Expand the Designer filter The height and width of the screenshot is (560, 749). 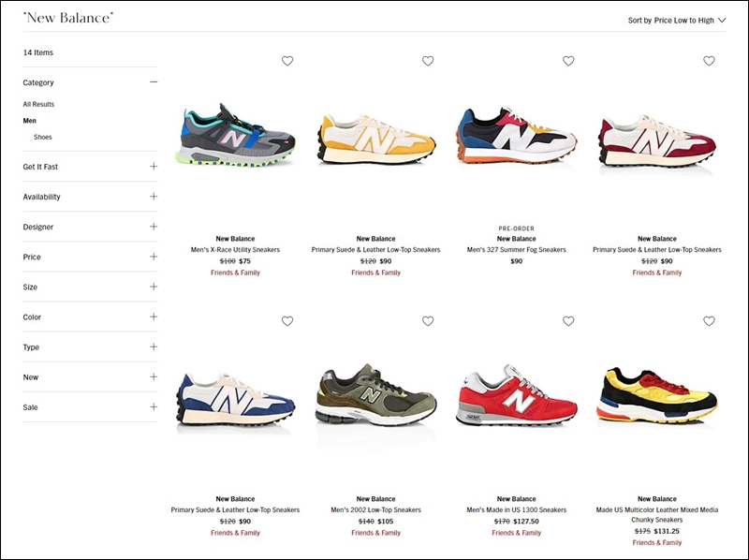154,227
